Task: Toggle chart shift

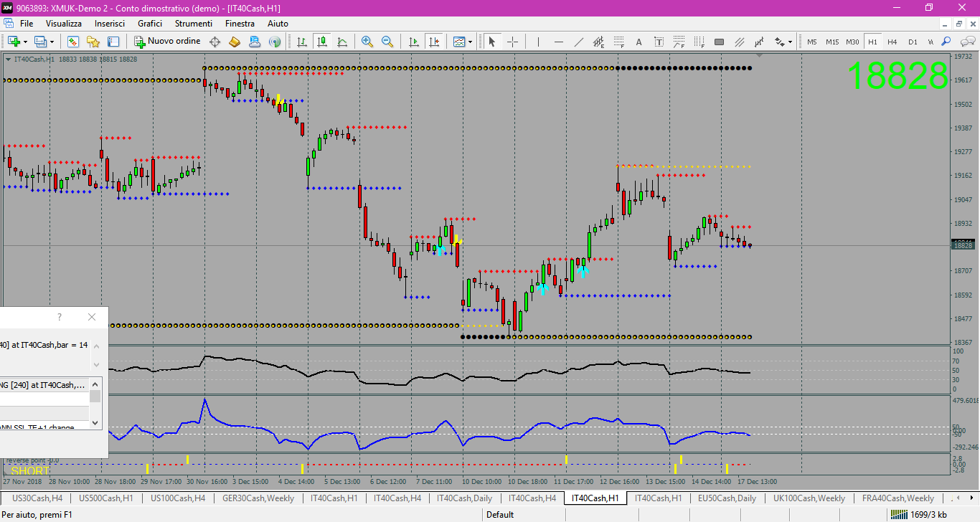Action: click(434, 42)
